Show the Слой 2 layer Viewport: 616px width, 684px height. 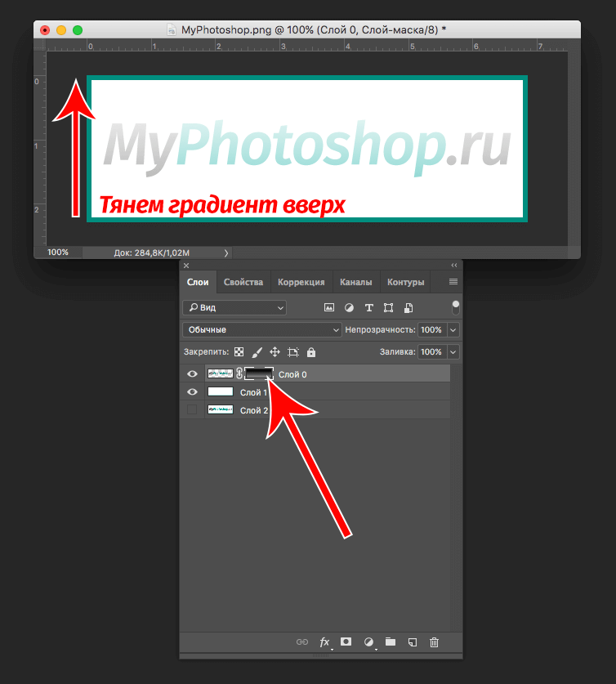[192, 409]
